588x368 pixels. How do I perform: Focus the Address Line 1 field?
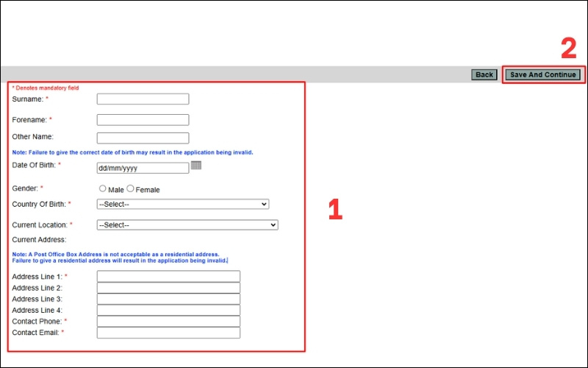coord(168,276)
